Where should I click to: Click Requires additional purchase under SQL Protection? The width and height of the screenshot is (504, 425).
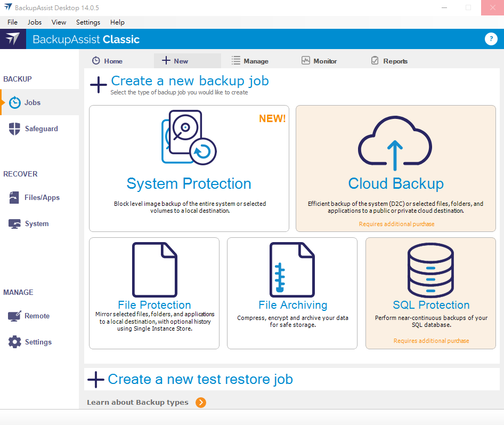pos(432,341)
